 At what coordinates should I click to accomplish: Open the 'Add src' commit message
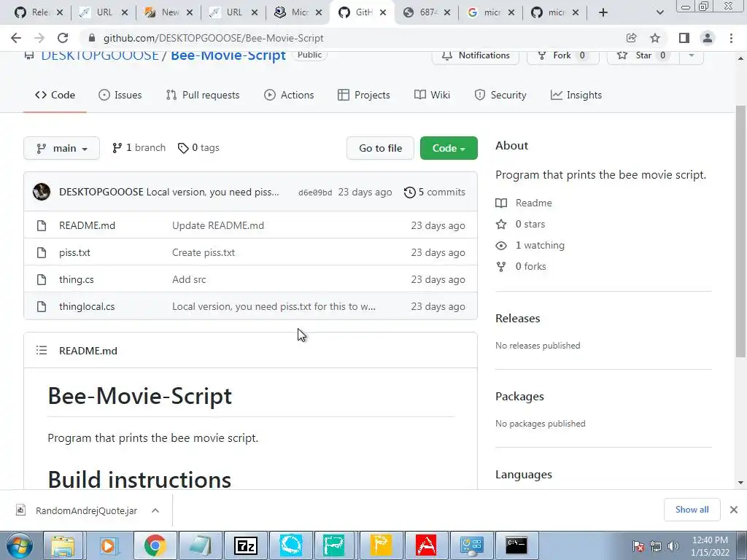189,279
